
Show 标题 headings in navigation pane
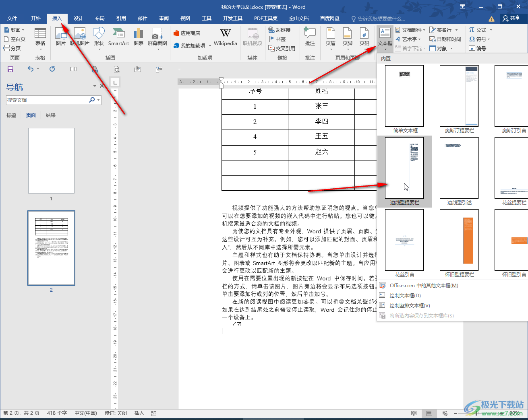(11, 115)
